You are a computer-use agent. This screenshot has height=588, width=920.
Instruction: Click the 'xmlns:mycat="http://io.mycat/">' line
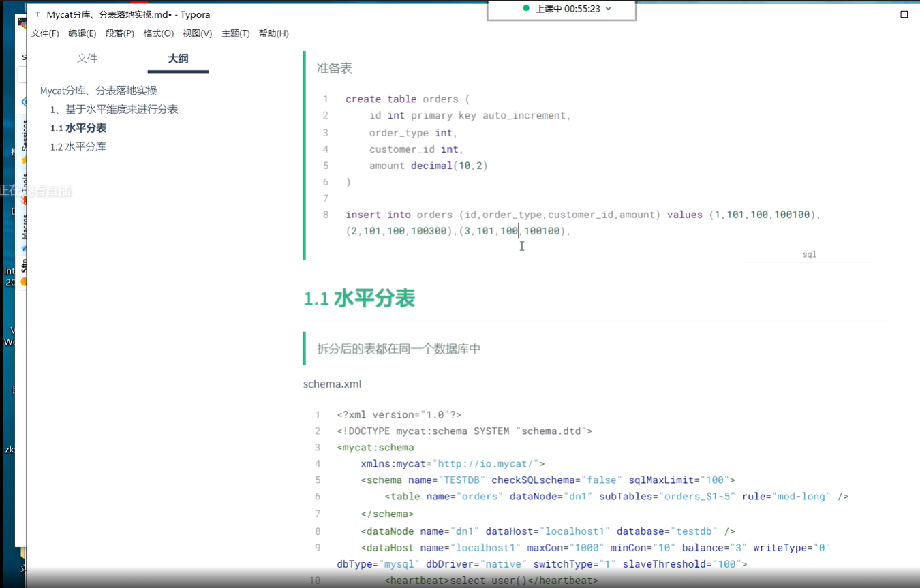453,464
